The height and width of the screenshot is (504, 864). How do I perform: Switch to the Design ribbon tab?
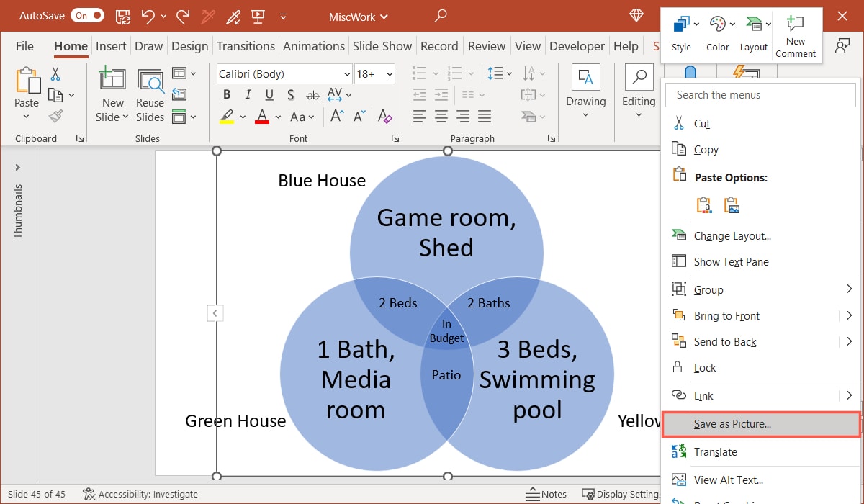pyautogui.click(x=189, y=45)
